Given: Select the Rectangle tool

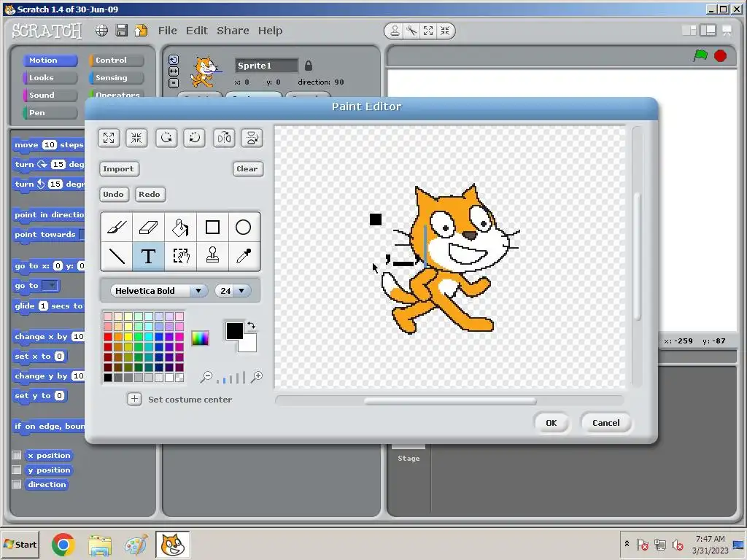Looking at the screenshot, I should [212, 227].
